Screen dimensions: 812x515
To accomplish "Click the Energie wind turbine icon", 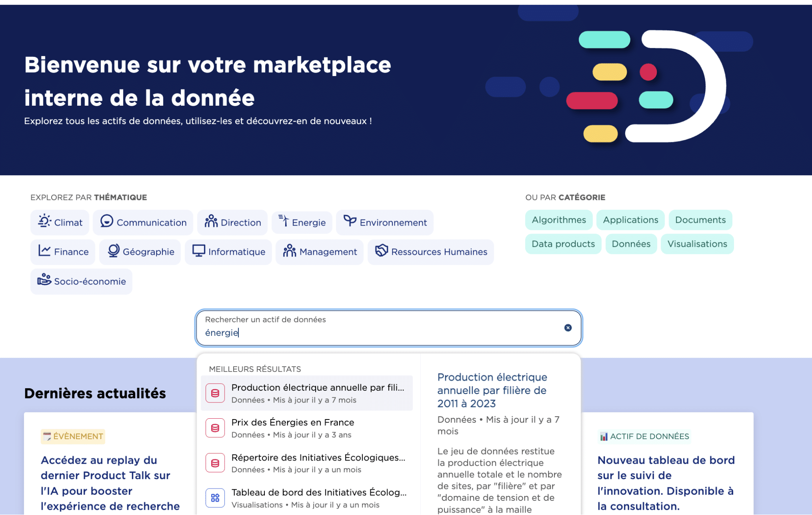I will [284, 221].
